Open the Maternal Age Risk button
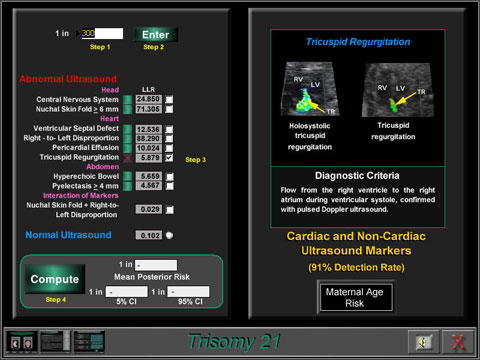 (355, 297)
